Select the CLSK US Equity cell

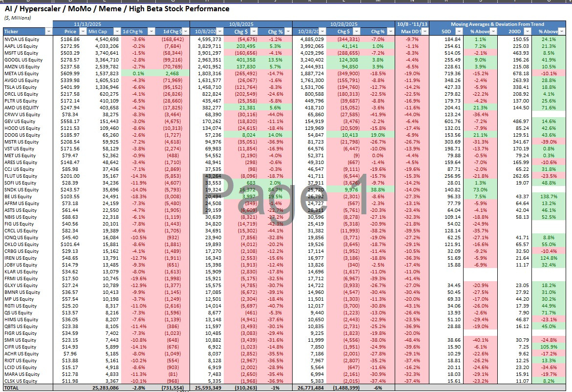click(x=28, y=381)
